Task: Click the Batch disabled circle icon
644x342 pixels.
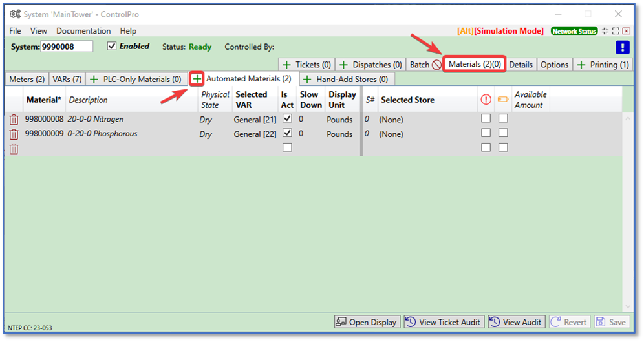Action: [x=437, y=65]
